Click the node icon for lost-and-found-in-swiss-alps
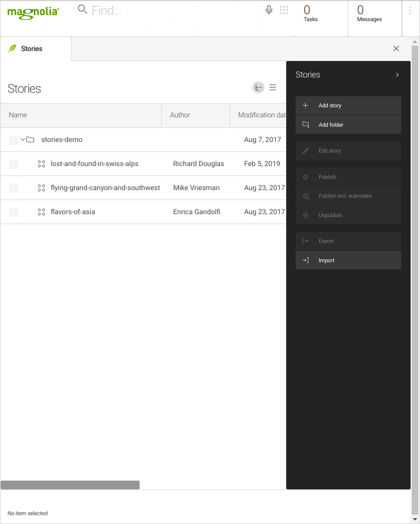 [42, 164]
